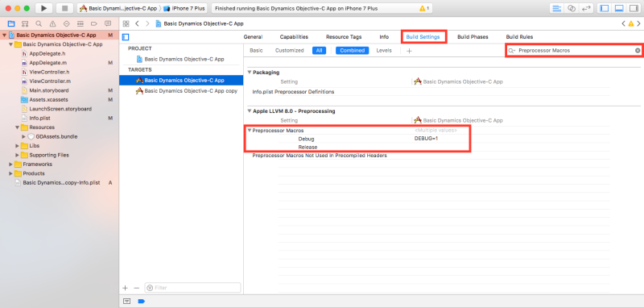Open the Build Phases tab
Viewport: 644px width, 308px height.
pos(473,37)
